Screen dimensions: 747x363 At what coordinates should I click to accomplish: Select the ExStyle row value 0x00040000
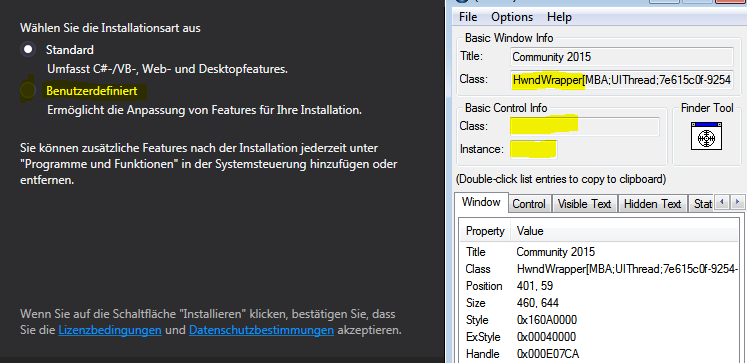pos(546,337)
